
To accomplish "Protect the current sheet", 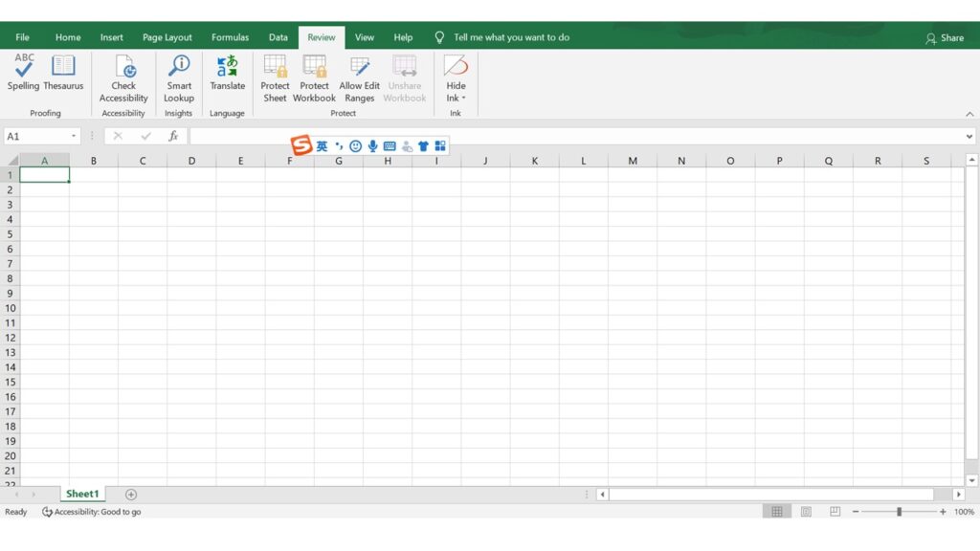I will (275, 77).
